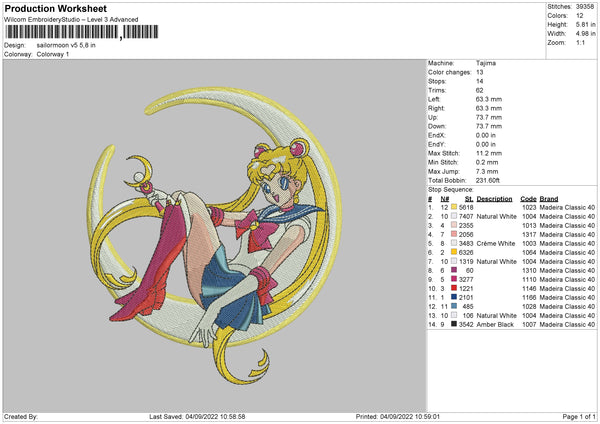
Task: Click the Stitches value 39358
Action: [x=585, y=7]
